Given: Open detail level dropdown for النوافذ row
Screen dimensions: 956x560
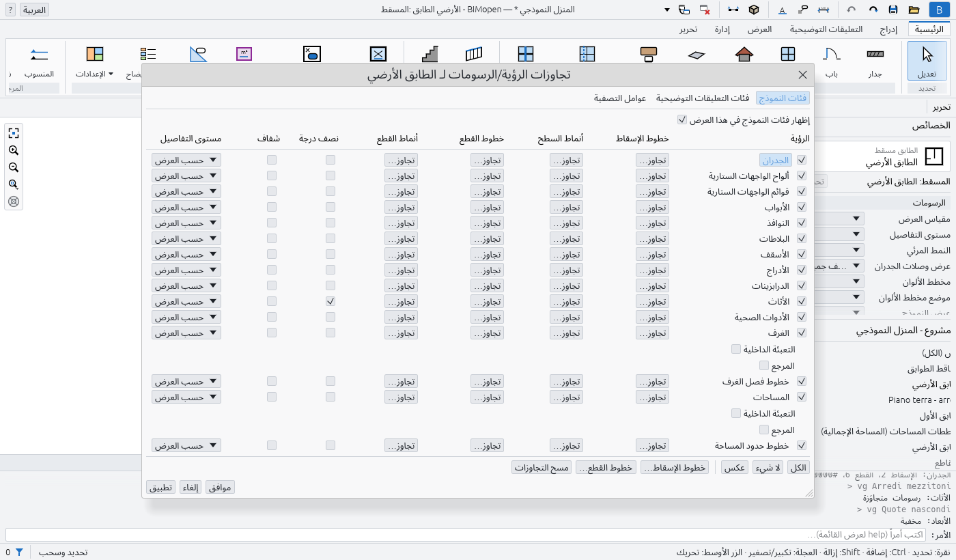Looking at the screenshot, I should click(186, 223).
